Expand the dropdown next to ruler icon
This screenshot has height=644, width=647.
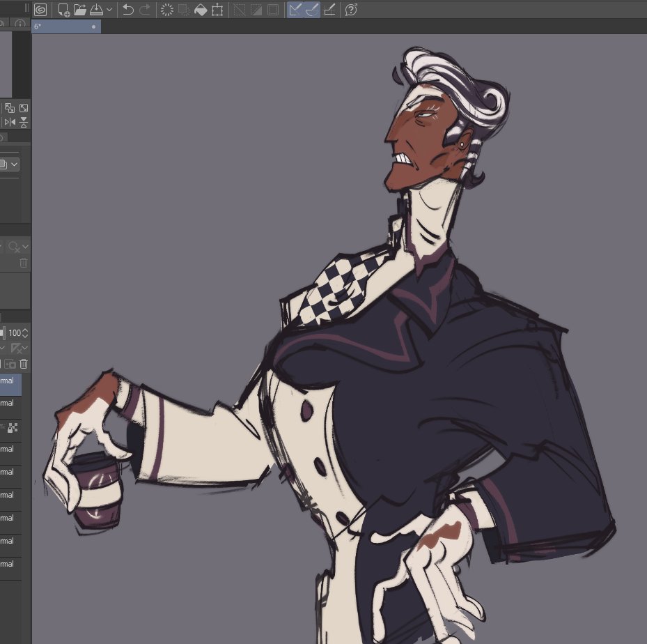[x=25, y=348]
